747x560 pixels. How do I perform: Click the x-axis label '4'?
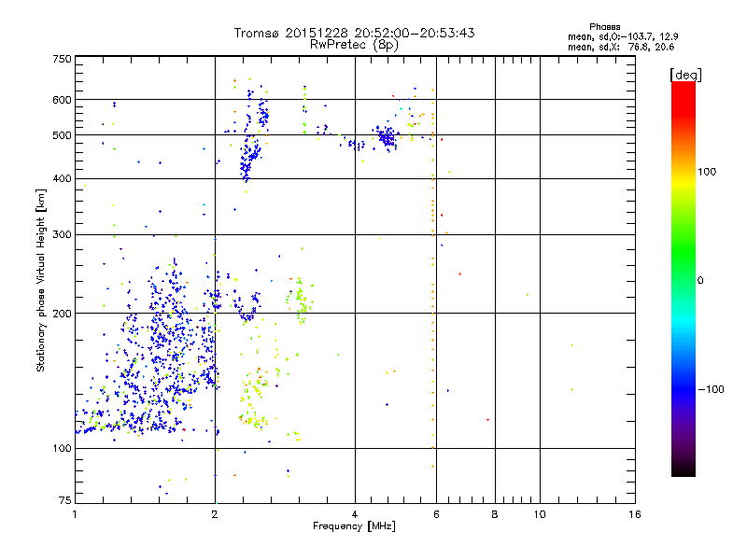coord(355,514)
